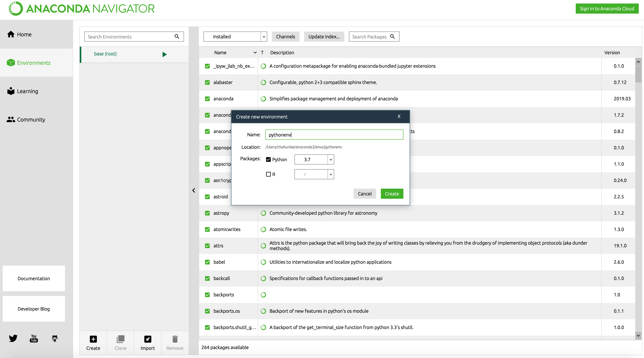Click the Search Environments field
Viewport: 644px width, 358px height.
134,37
